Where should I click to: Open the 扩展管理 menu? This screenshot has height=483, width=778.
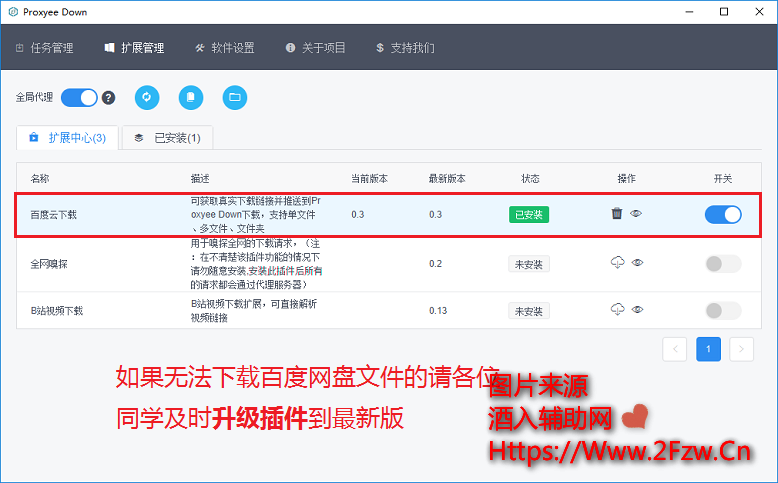(134, 48)
